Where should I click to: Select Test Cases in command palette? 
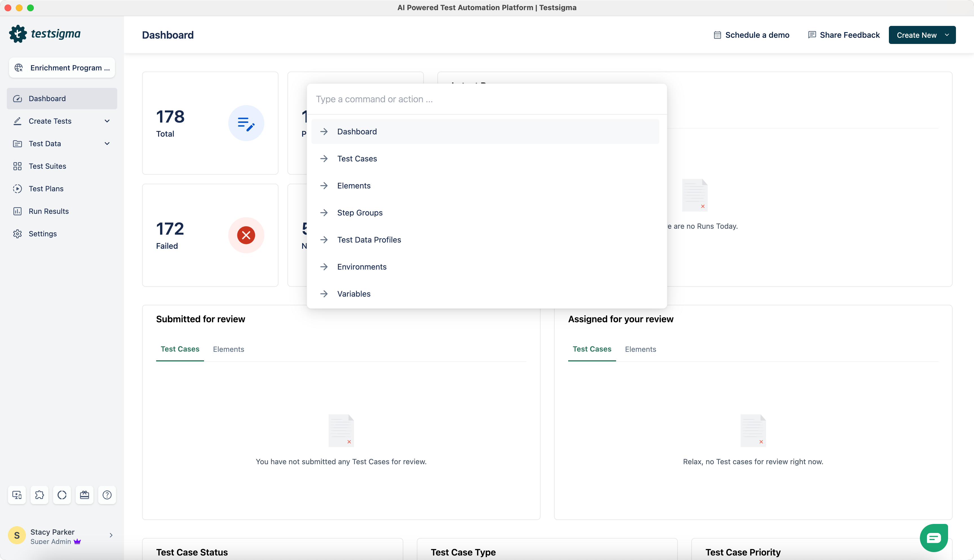tap(357, 159)
